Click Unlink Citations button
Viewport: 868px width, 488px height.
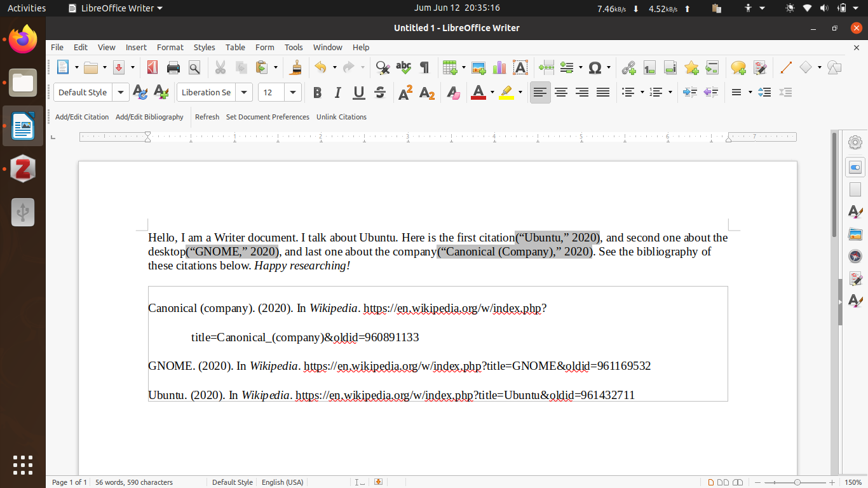point(341,117)
